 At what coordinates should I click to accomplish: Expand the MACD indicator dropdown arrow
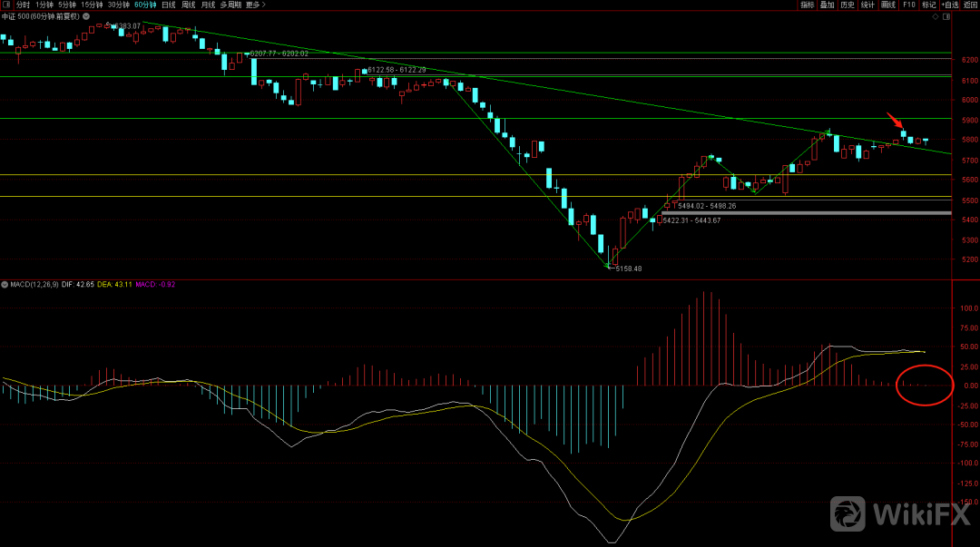point(5,285)
